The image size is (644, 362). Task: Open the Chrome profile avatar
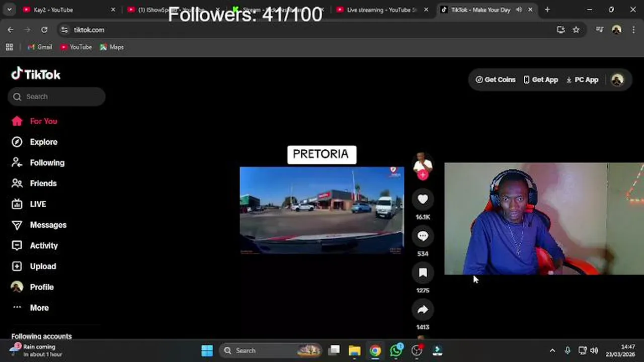point(616,30)
